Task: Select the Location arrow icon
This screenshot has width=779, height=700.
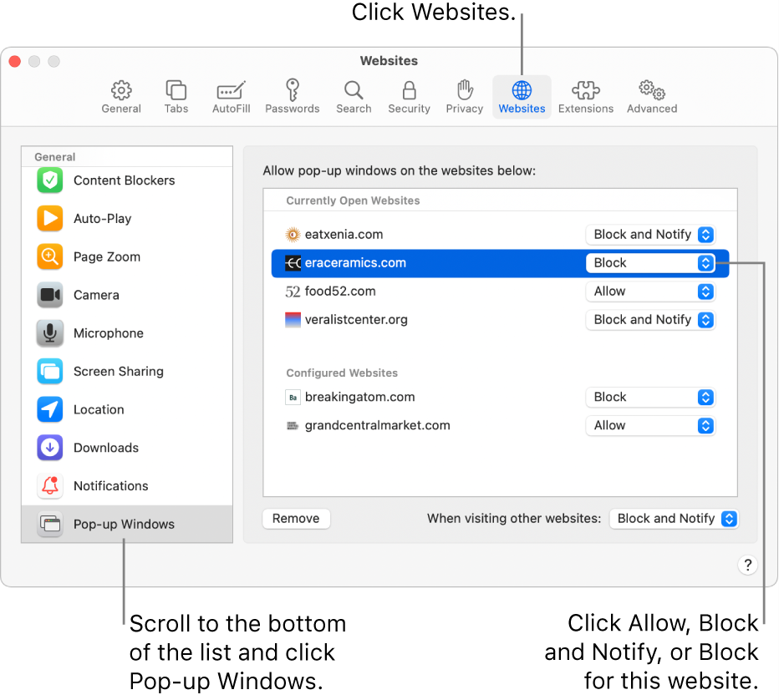Action: (49, 409)
